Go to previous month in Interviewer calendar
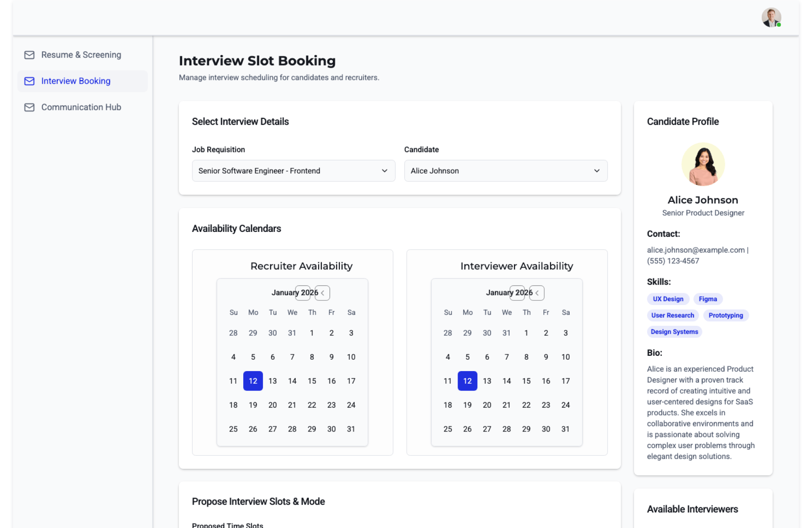Screen dimensions: 812x528 point(537,293)
